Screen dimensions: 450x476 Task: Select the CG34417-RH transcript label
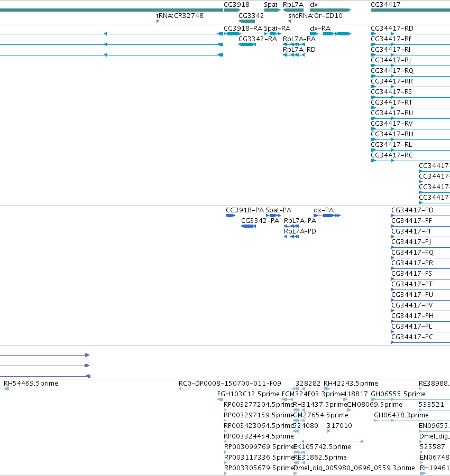(x=392, y=134)
